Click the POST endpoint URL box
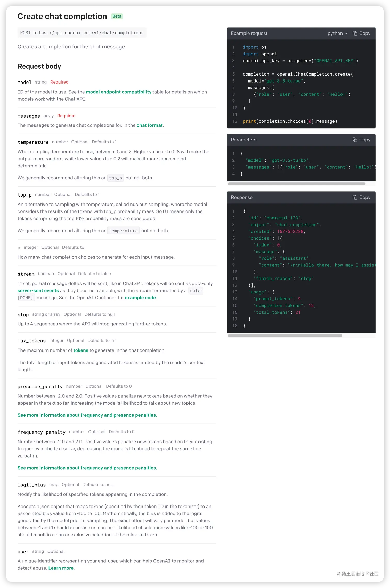The width and height of the screenshot is (390, 588). pos(82,33)
